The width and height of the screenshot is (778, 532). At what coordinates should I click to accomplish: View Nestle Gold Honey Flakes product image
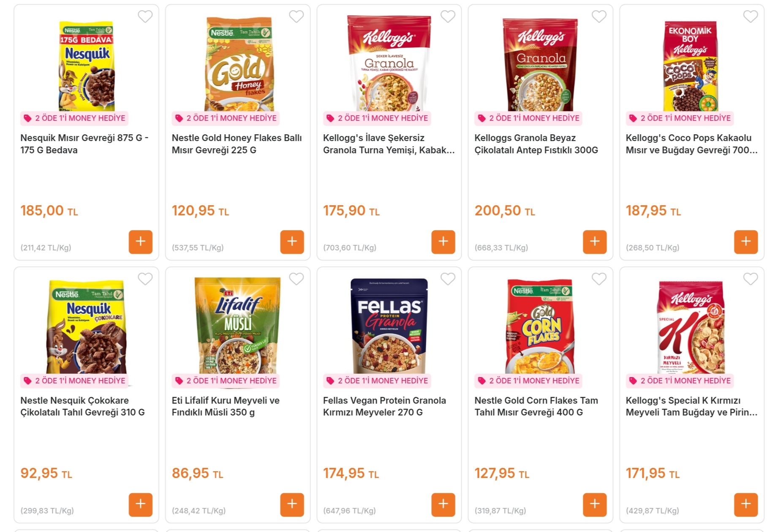(239, 64)
